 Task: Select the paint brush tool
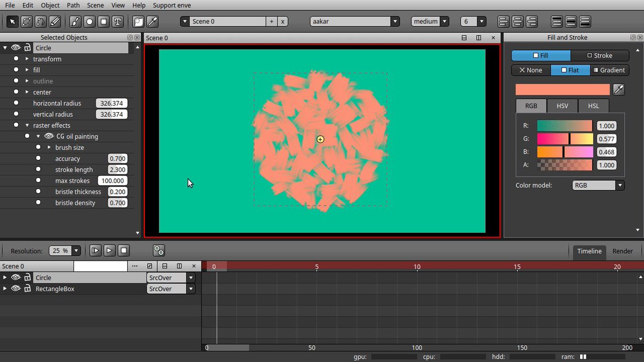(x=75, y=21)
